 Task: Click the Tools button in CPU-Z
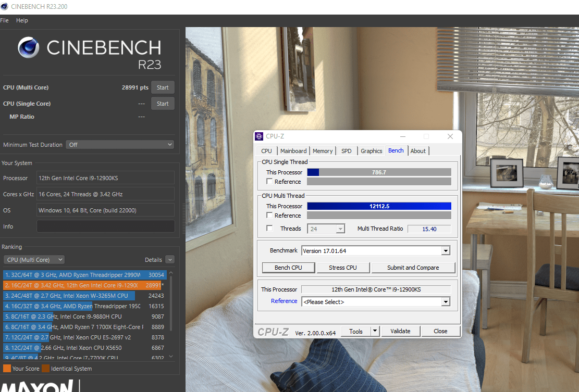(355, 331)
